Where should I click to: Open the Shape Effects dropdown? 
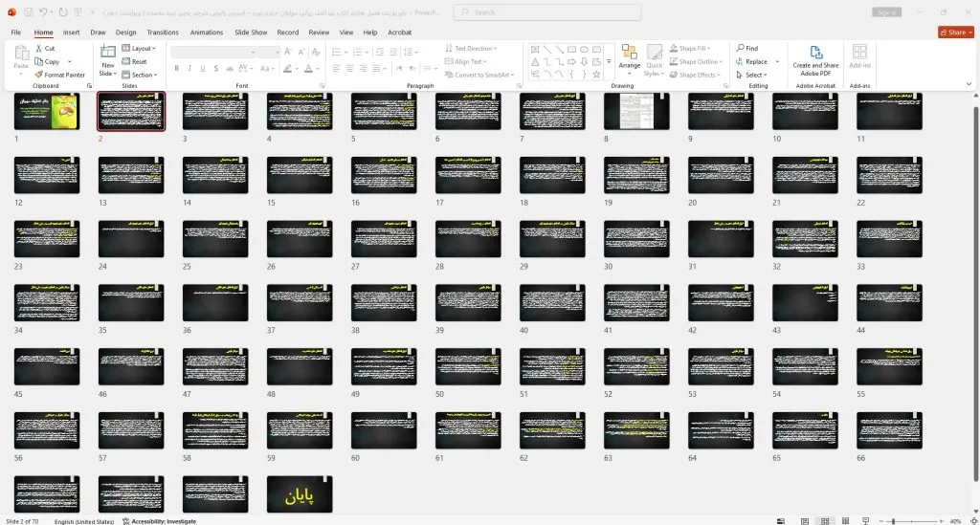click(x=695, y=75)
